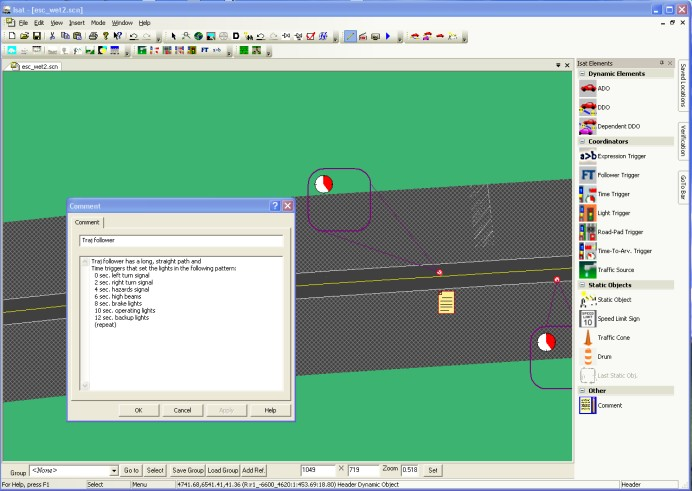Click the Save Group button
This screenshot has width=692, height=491.
[x=187, y=470]
